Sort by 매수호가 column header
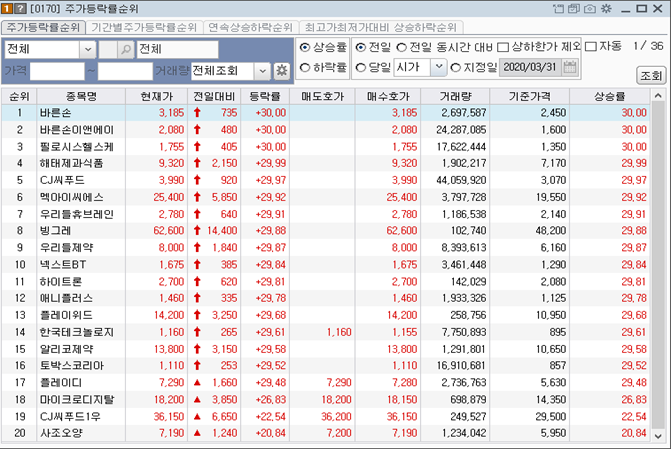This screenshot has height=449, width=671. [388, 96]
